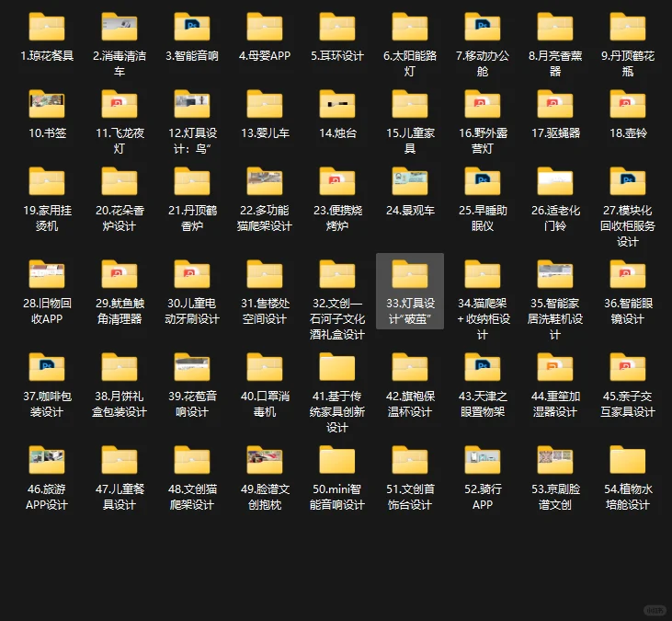Click the 16.野外露营灯 folder icon
Screen dimensions: 672x621
pyautogui.click(x=483, y=104)
